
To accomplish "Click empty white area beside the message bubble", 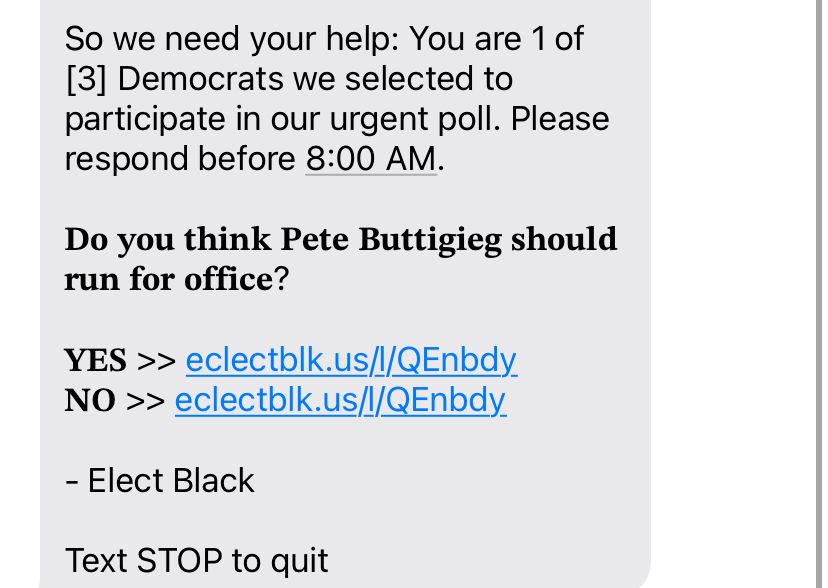I will coord(733,294).
